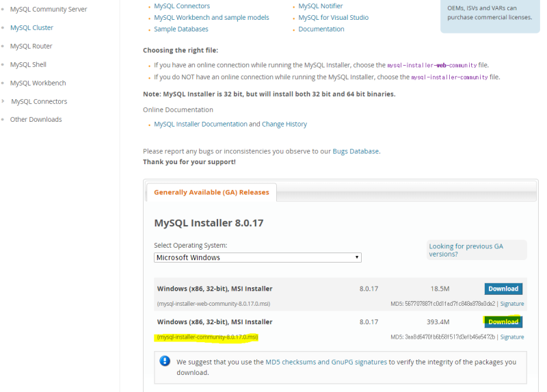This screenshot has width=547, height=392.
Task: Open MySQL Cluster sidebar link
Action: pos(31,27)
